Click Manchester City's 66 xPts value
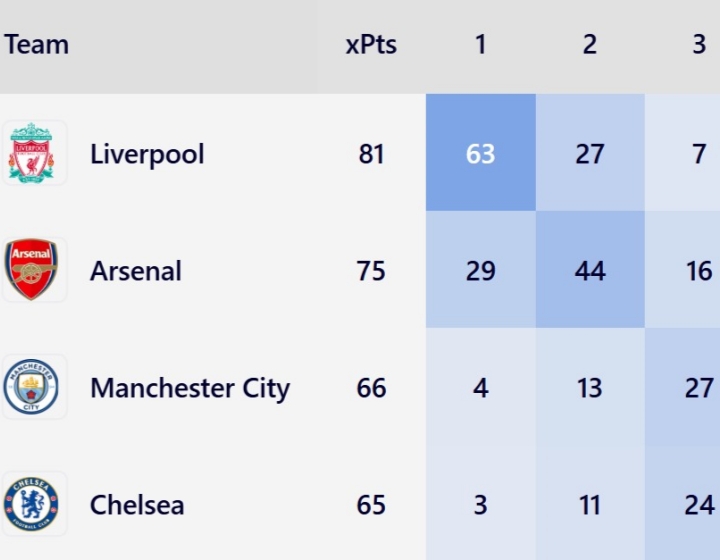Viewport: 720px width, 560px height. point(371,388)
